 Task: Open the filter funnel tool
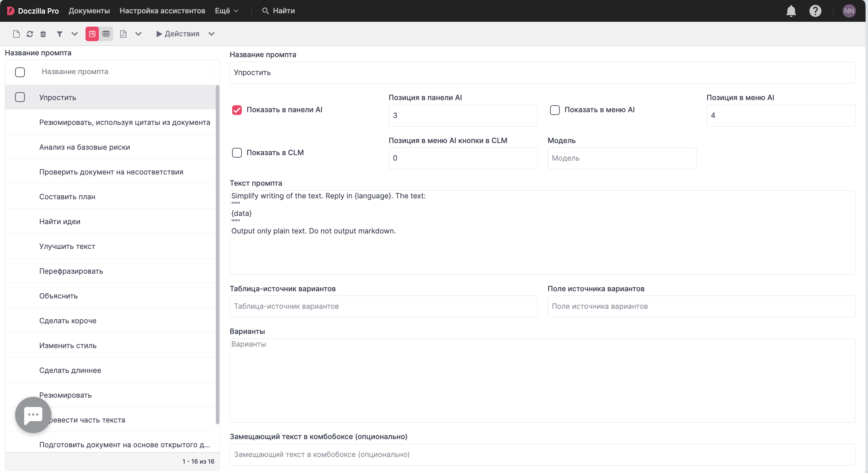[x=60, y=34]
